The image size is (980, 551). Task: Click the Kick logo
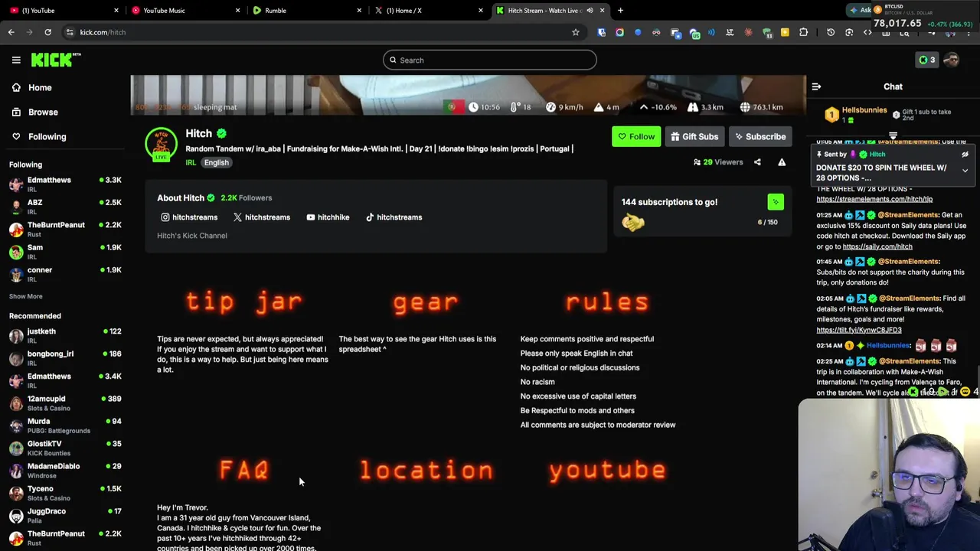tap(56, 60)
